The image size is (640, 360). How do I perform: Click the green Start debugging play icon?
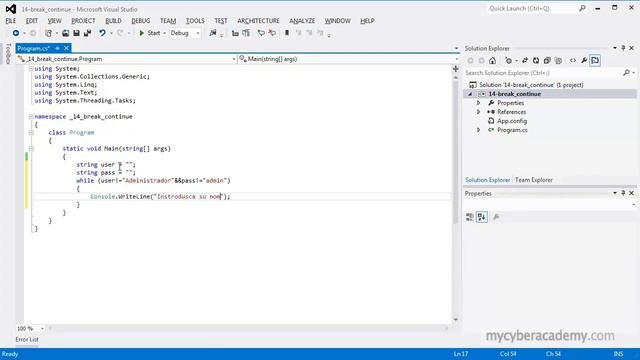click(x=142, y=33)
